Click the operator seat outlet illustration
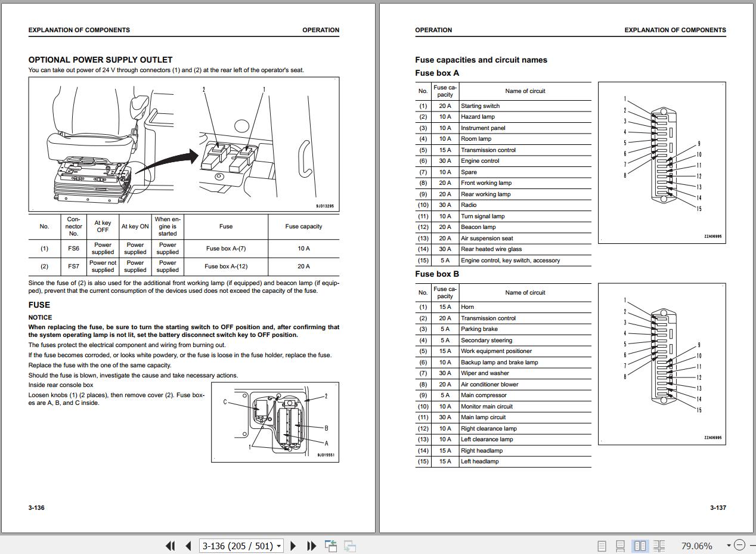The width and height of the screenshot is (756, 554). click(x=184, y=144)
